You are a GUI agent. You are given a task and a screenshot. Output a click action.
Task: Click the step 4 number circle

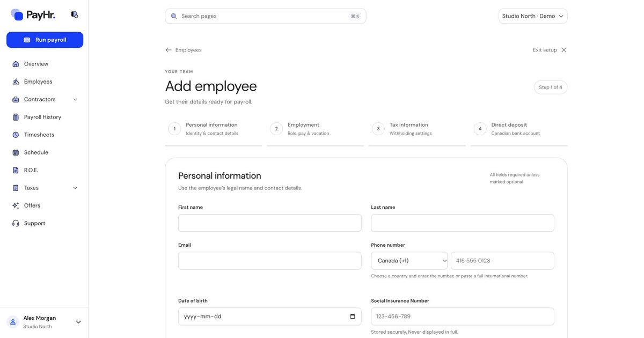480,129
